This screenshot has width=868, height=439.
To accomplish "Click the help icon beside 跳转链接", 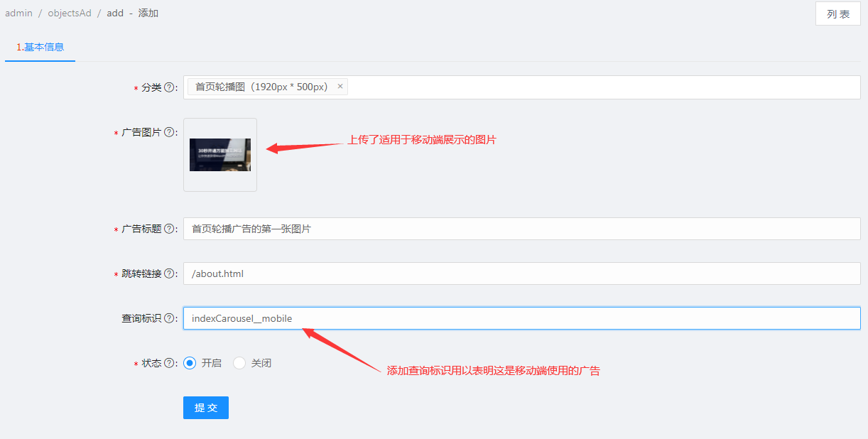I will click(169, 273).
